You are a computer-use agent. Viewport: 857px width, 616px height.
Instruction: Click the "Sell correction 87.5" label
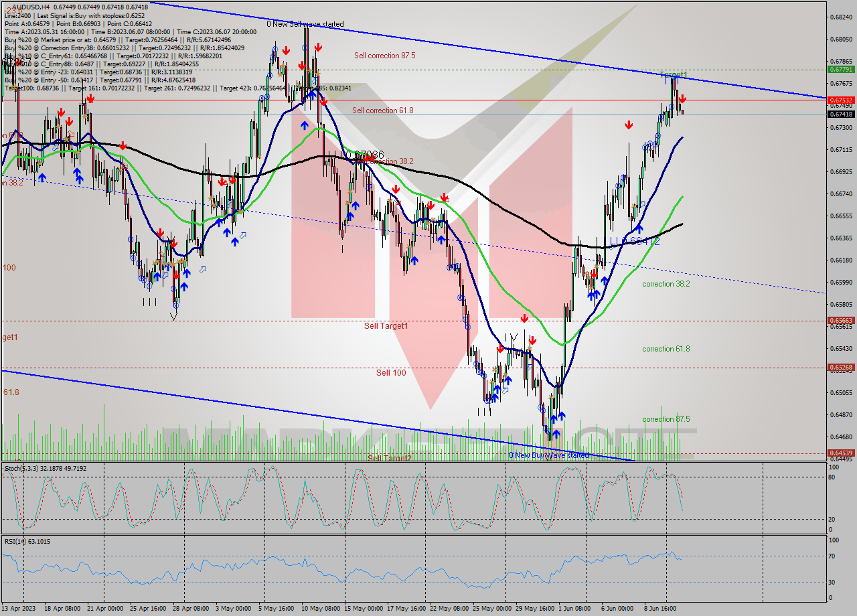pyautogui.click(x=385, y=56)
